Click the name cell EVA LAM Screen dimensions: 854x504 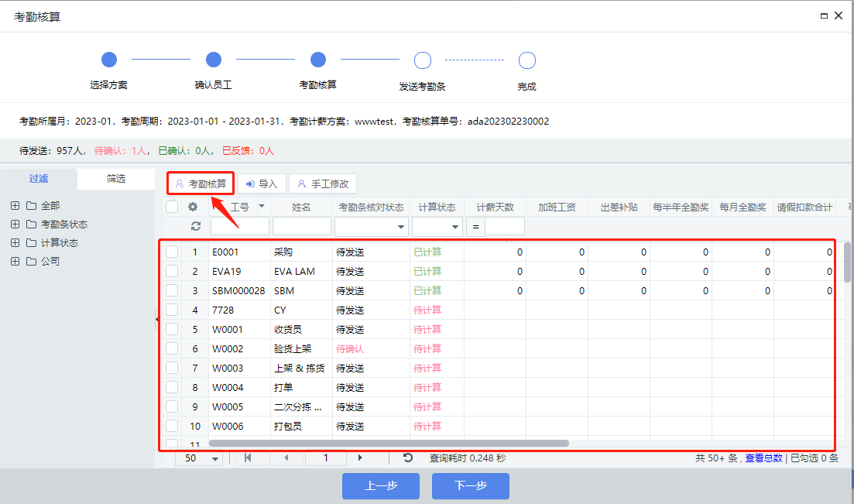[x=294, y=271]
